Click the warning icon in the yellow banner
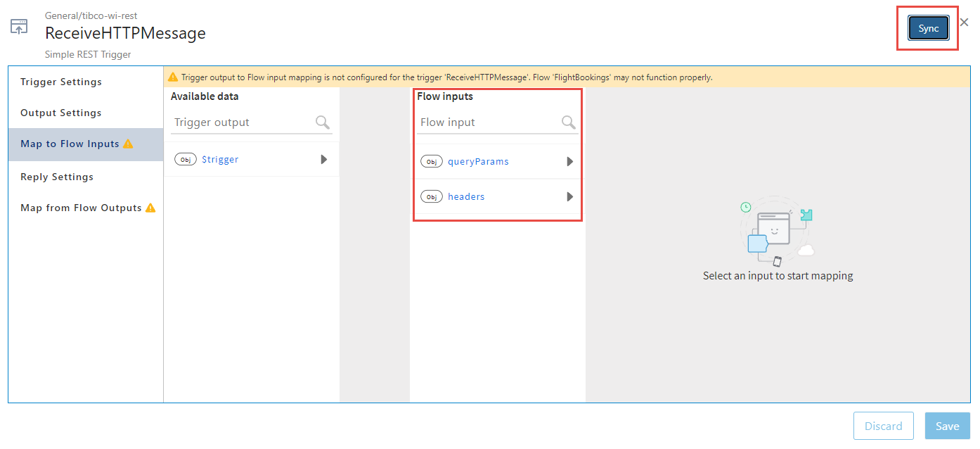Image resolution: width=980 pixels, height=449 pixels. click(173, 77)
